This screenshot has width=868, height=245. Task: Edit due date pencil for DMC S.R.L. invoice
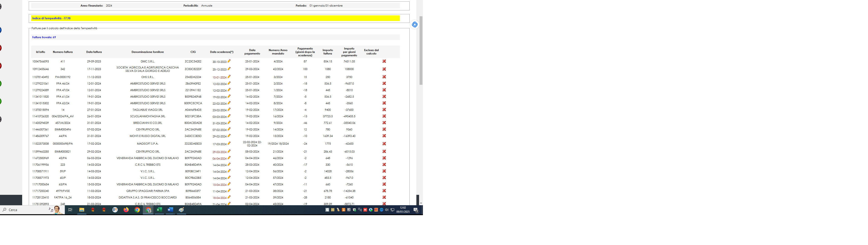tap(229, 61)
